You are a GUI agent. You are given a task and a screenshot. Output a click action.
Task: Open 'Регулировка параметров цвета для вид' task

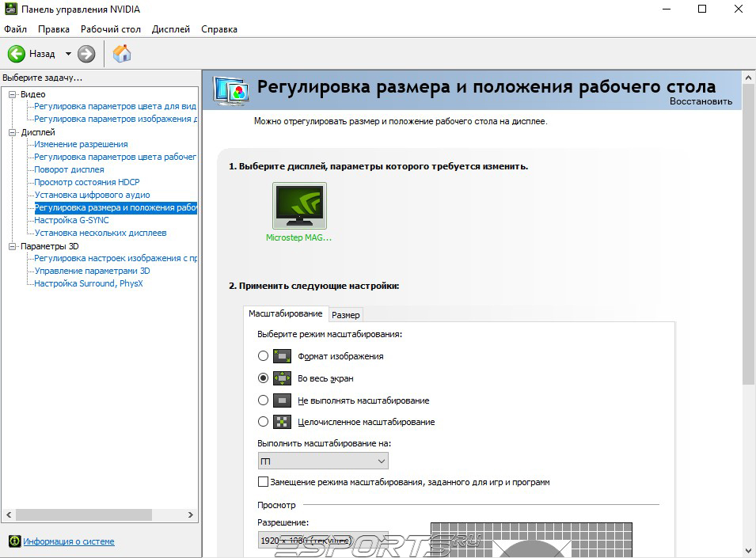click(116, 106)
